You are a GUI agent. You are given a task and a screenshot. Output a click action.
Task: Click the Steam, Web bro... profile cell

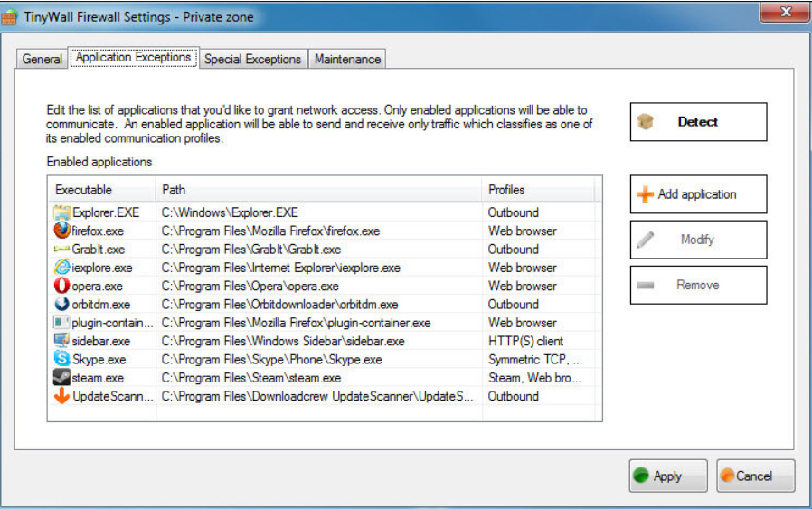click(535, 378)
